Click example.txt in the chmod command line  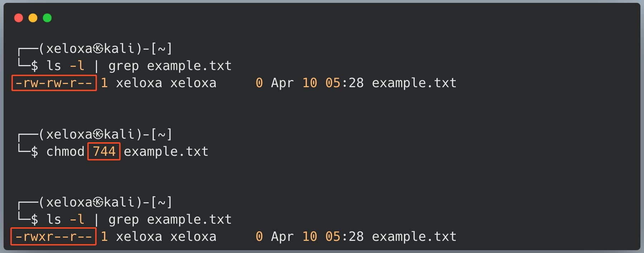point(166,152)
